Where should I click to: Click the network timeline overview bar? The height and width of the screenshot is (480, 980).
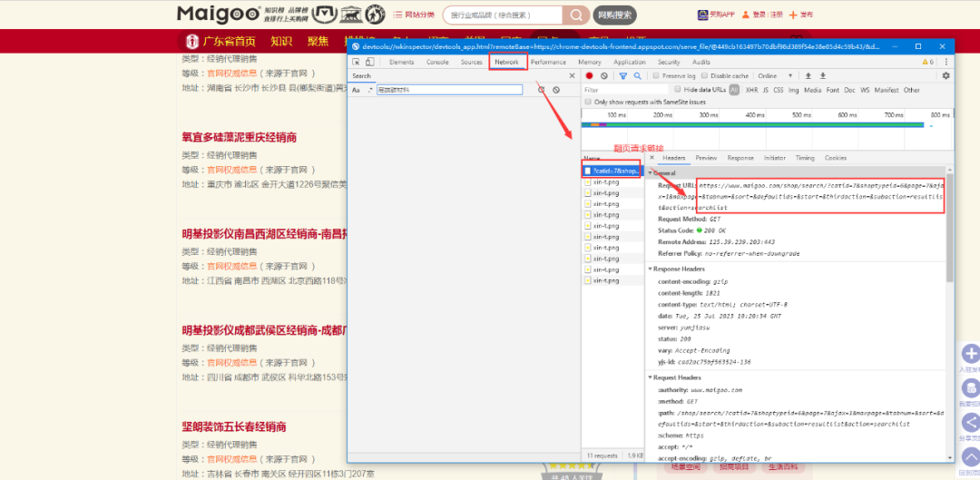[x=752, y=125]
